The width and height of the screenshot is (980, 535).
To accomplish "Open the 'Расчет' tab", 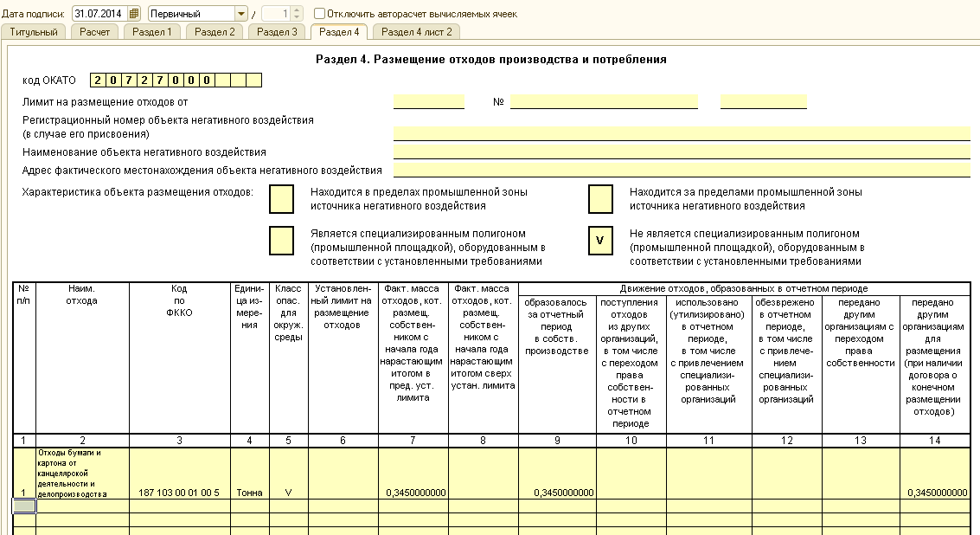I will pyautogui.click(x=94, y=32).
